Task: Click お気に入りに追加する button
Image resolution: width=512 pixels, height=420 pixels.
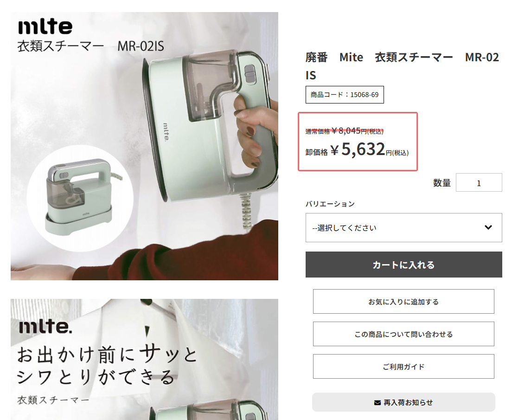Action: click(x=403, y=302)
